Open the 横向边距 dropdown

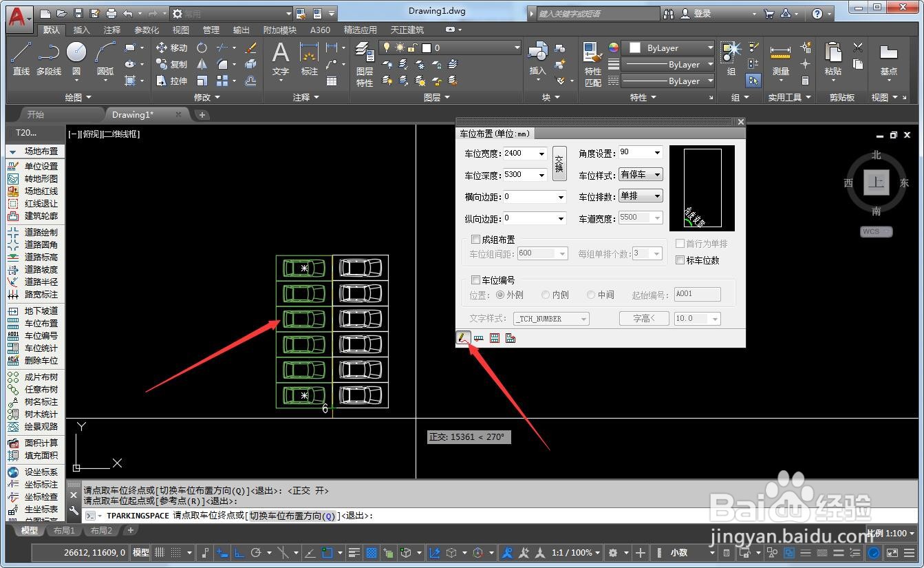(561, 197)
